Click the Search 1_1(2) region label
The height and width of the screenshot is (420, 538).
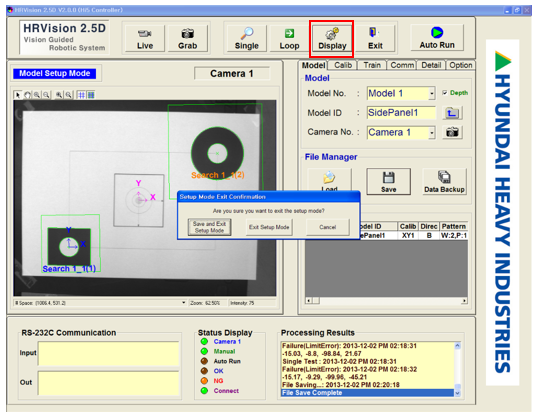tap(218, 175)
